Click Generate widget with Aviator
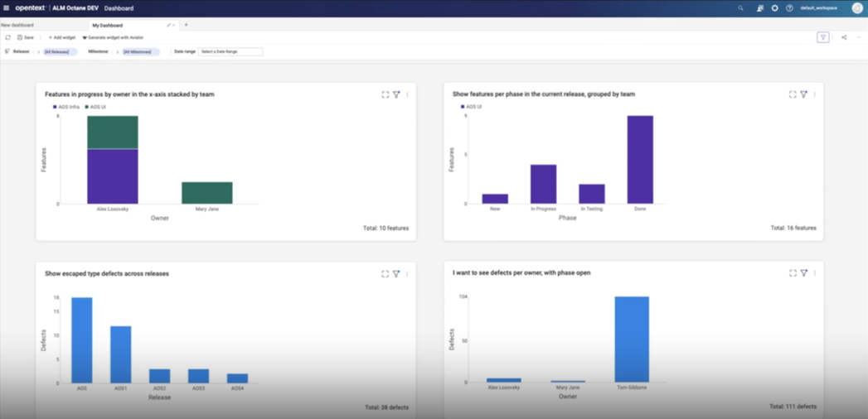 coord(113,37)
